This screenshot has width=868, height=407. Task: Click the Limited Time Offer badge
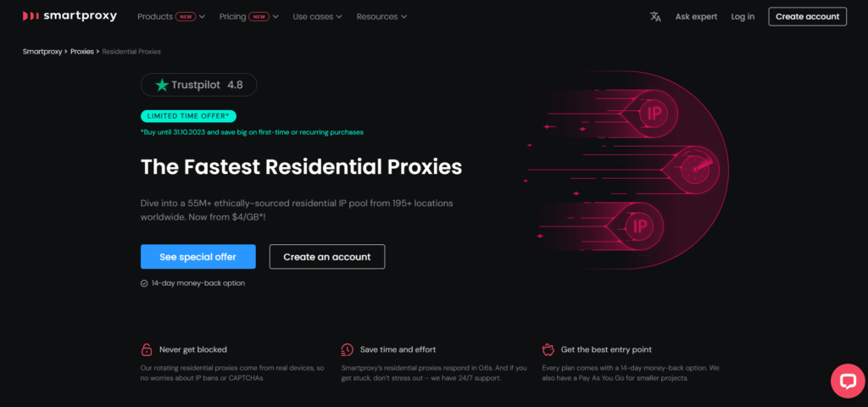point(189,116)
